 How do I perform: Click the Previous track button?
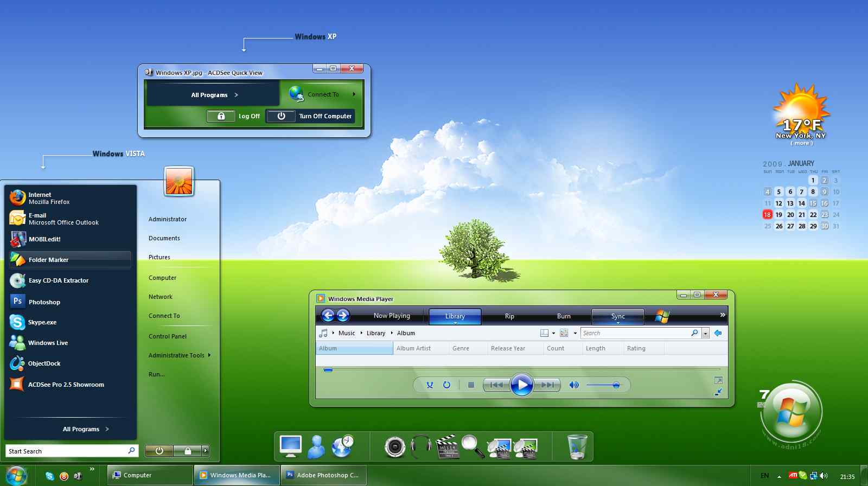[x=496, y=385]
